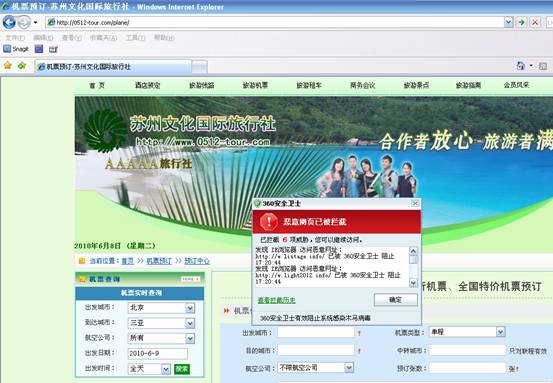Click the 目的城市 input in booking form
The height and width of the screenshot is (383, 553).
[316, 350]
